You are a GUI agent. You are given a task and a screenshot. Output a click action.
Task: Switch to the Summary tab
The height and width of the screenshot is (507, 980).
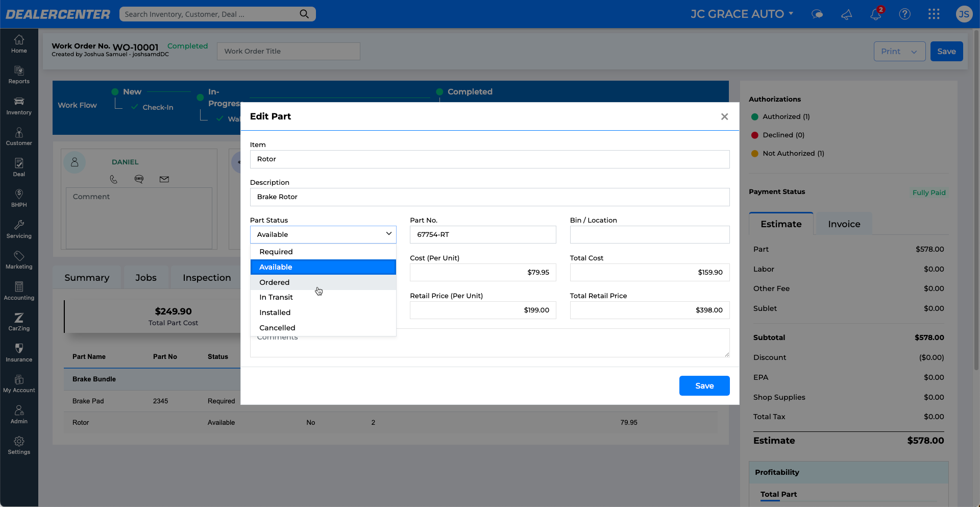pos(87,277)
